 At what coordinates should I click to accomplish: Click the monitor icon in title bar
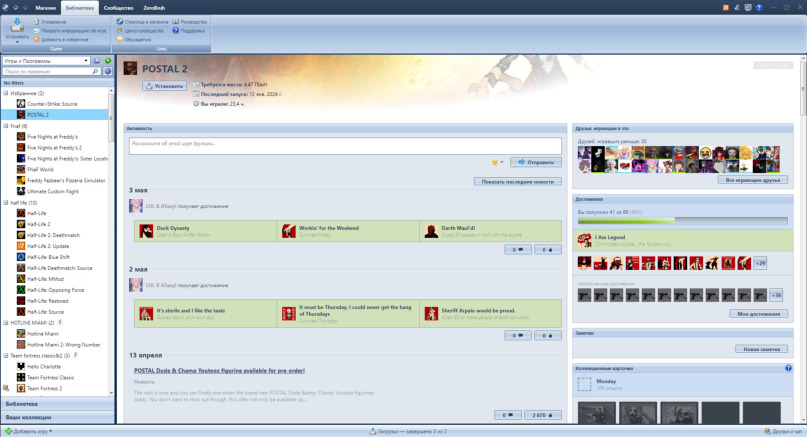click(x=748, y=8)
